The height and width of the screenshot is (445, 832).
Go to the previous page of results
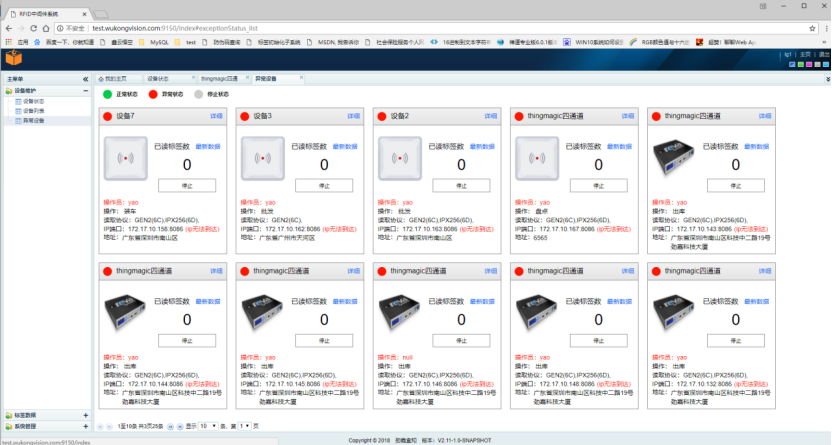[x=109, y=426]
